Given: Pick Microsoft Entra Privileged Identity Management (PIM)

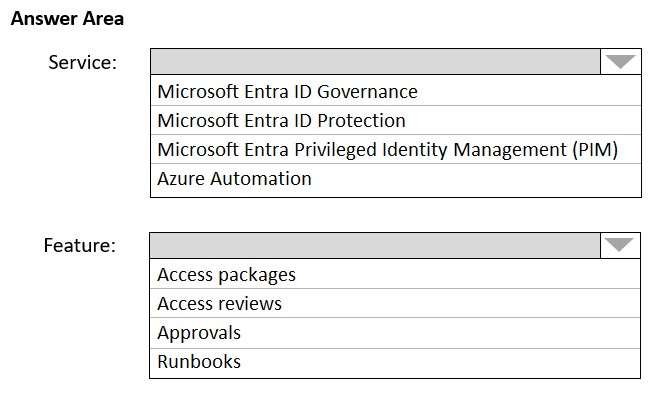Looking at the screenshot, I should [387, 150].
